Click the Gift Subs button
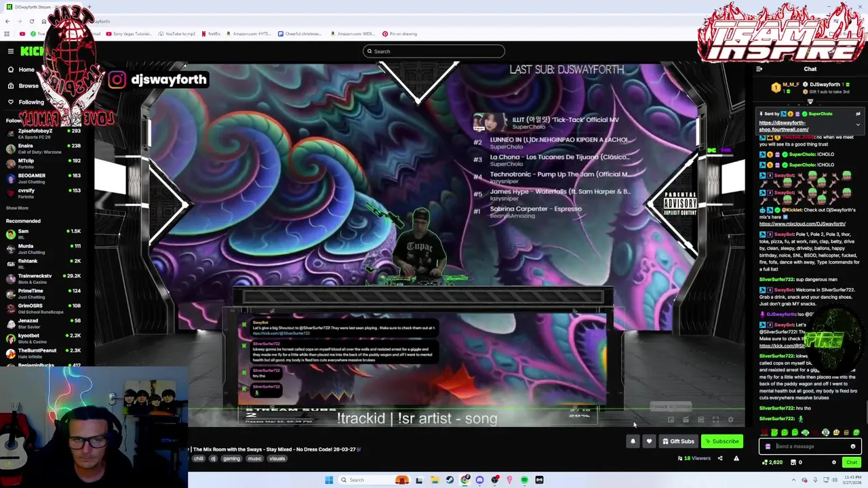868x488 pixels. coord(678,441)
